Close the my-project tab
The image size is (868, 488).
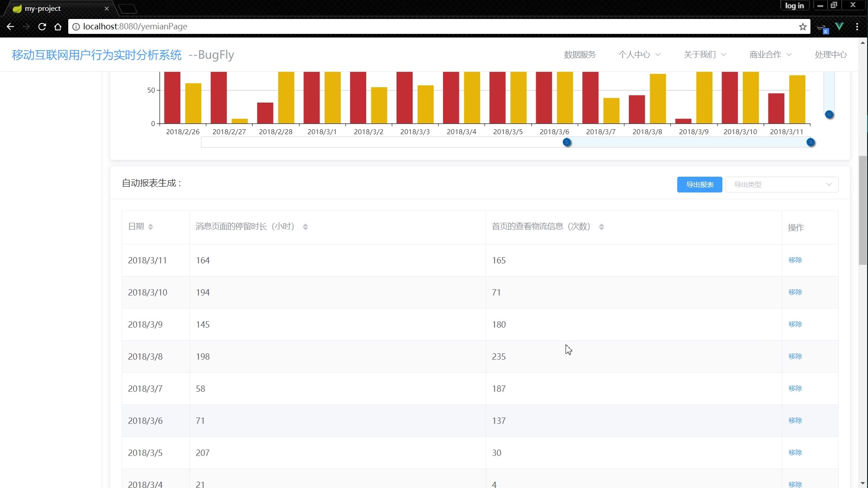point(107,9)
